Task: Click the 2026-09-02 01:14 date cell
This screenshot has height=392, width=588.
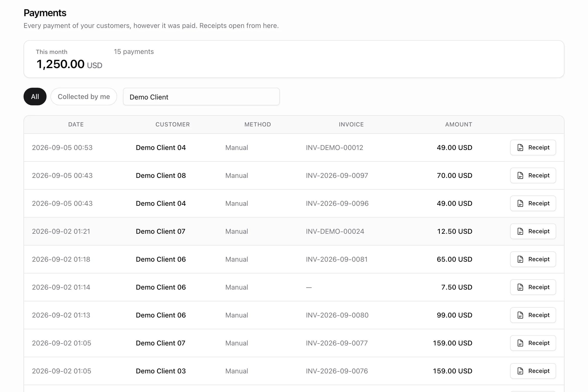Action: [x=61, y=287]
